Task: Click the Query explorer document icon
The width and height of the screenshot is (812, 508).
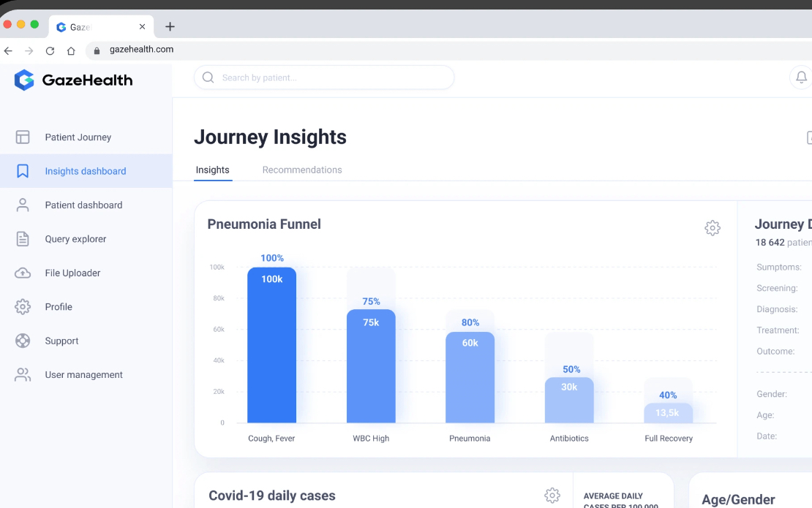Action: 22,239
